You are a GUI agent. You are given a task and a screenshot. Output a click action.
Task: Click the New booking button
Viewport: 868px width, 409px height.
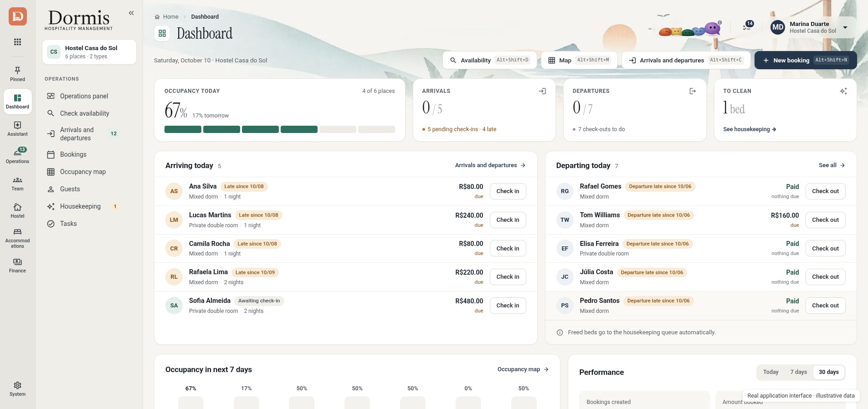[806, 60]
